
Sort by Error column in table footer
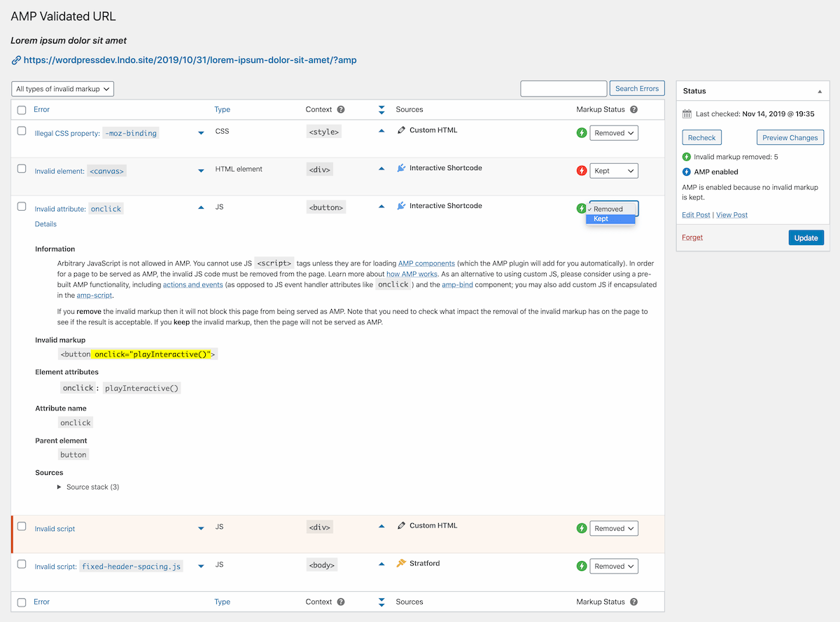click(x=41, y=602)
